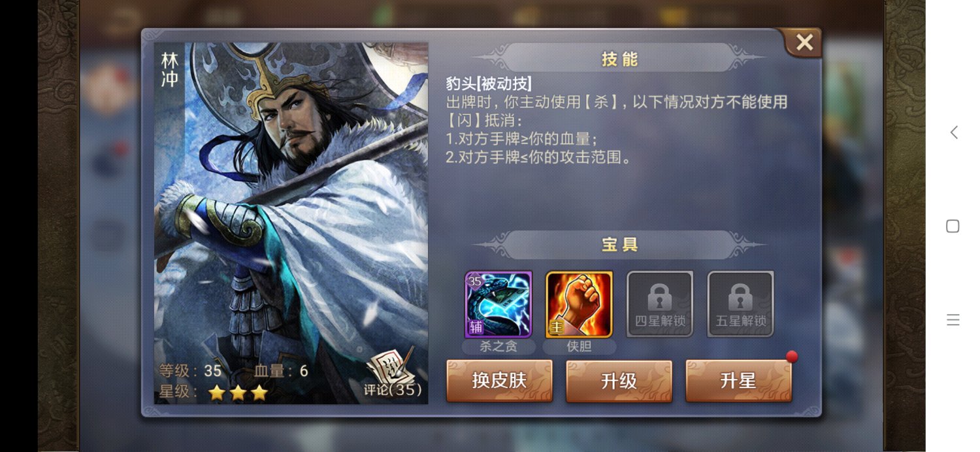Open the Android recent apps menu
This screenshot has width=980, height=452.
(953, 319)
